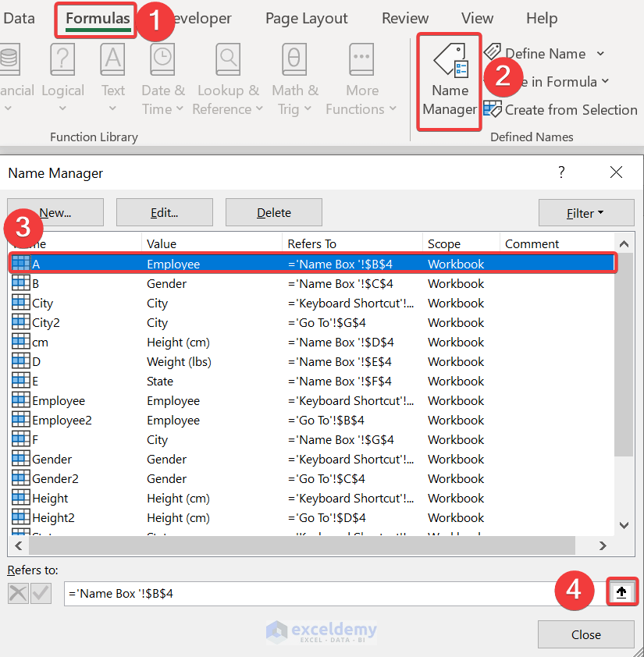This screenshot has height=657, width=644.
Task: Close the Name Manager dialog
Action: pyautogui.click(x=585, y=634)
